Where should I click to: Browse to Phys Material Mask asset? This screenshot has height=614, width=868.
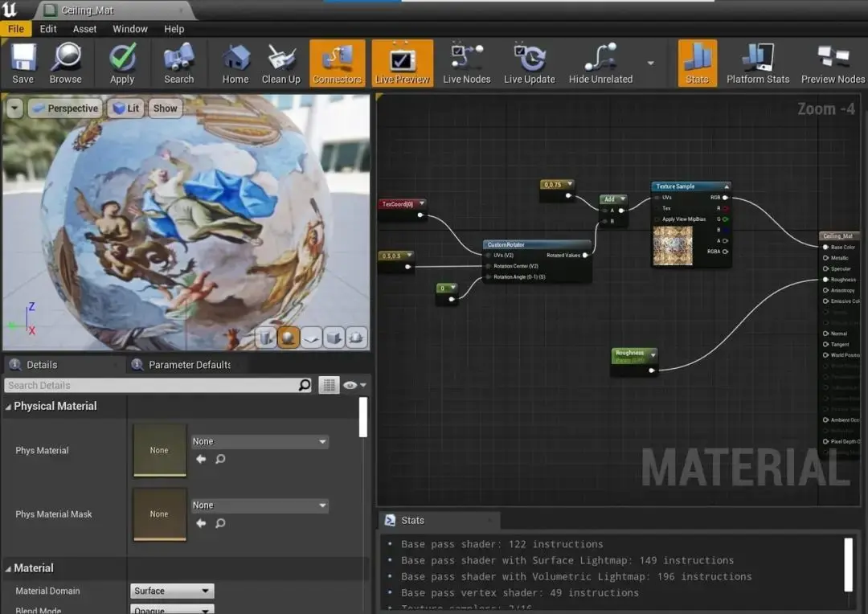(220, 522)
